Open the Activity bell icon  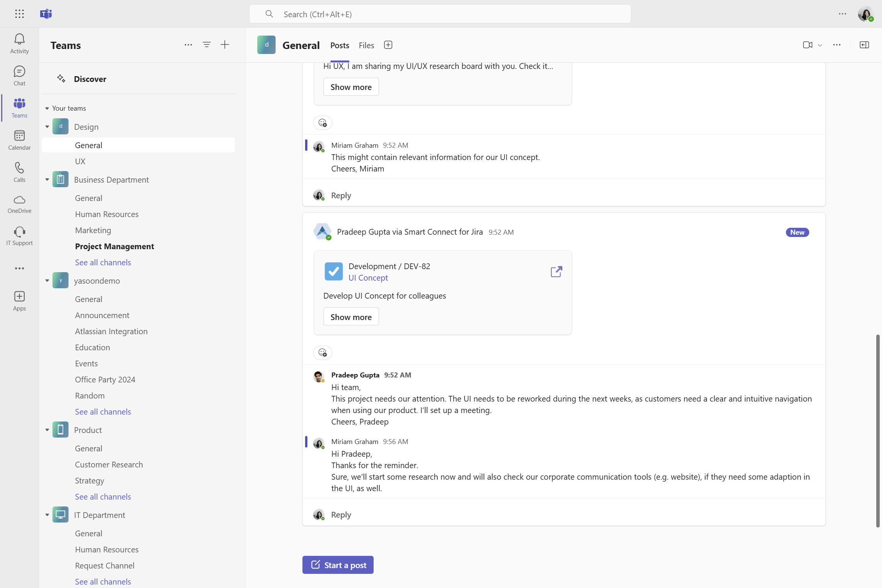point(19,43)
